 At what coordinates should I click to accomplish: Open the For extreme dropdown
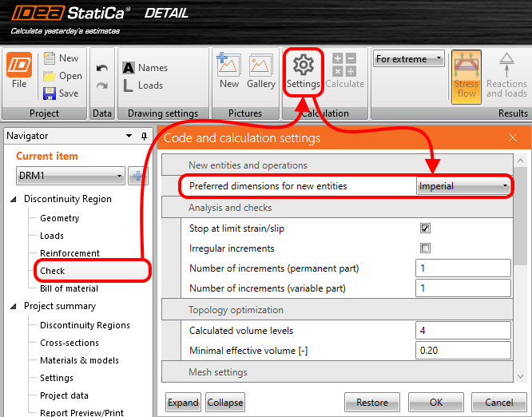[x=409, y=59]
